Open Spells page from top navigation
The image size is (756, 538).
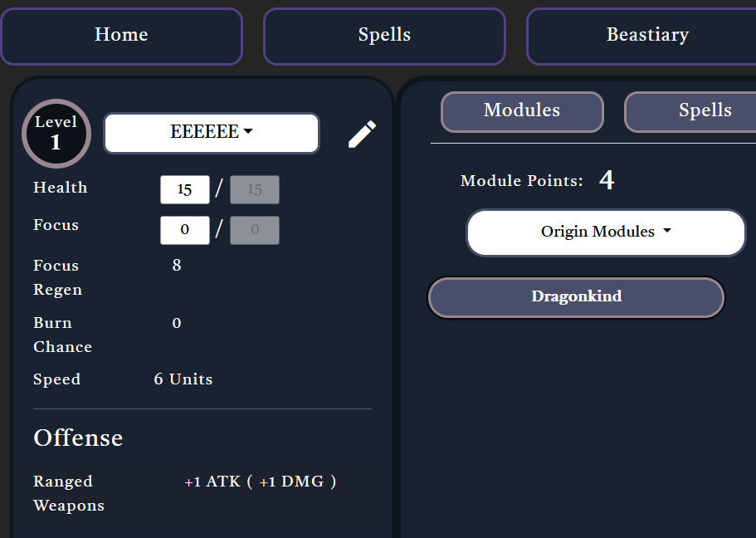tap(384, 36)
